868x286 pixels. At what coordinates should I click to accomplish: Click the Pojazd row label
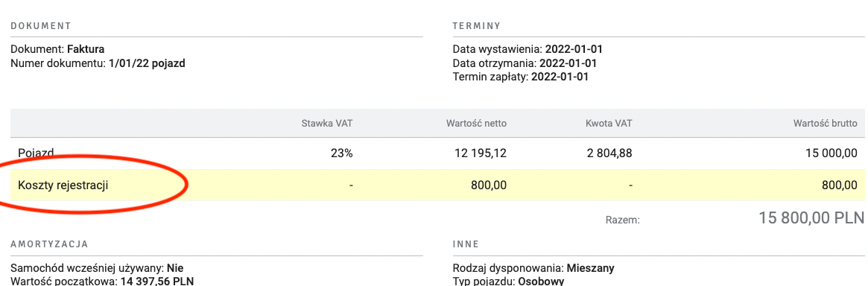[x=34, y=153]
